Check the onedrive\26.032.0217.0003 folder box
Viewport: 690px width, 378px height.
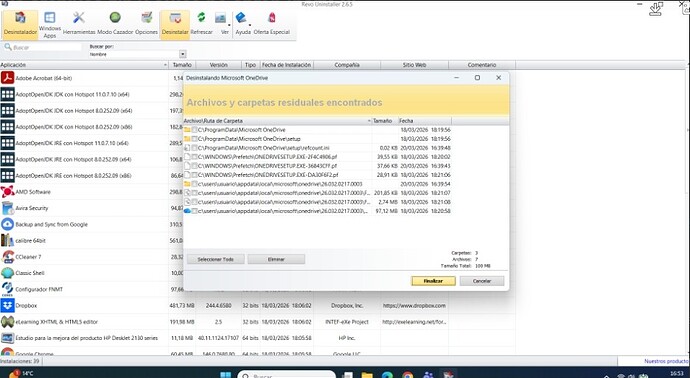194,184
